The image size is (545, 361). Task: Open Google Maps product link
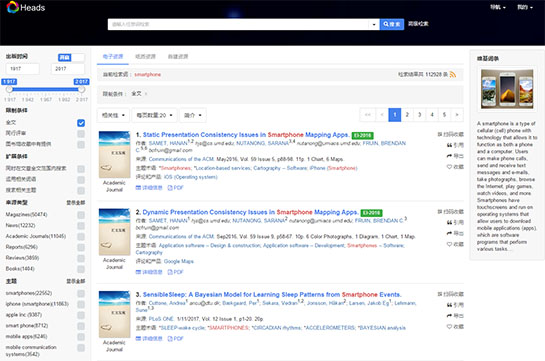[179, 261]
